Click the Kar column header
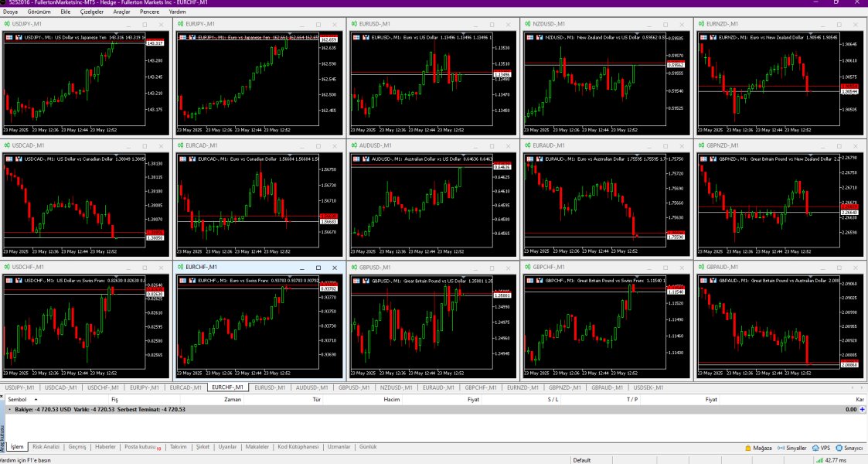Image resolution: width=868 pixels, height=464 pixels. 859,399
